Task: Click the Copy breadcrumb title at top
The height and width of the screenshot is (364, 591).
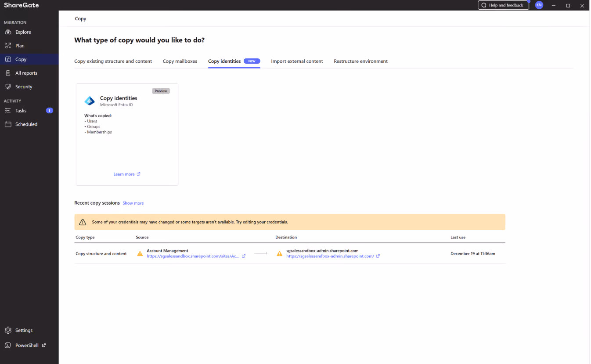Action: click(80, 19)
